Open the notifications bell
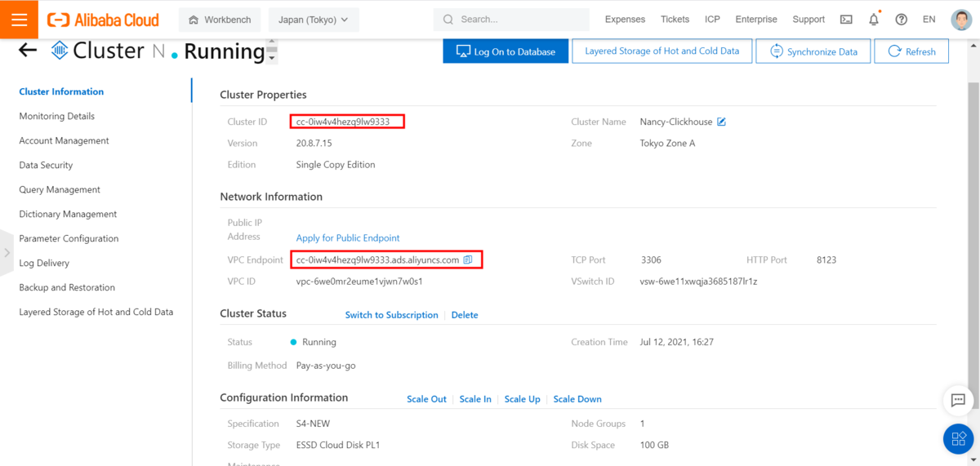 [x=874, y=19]
